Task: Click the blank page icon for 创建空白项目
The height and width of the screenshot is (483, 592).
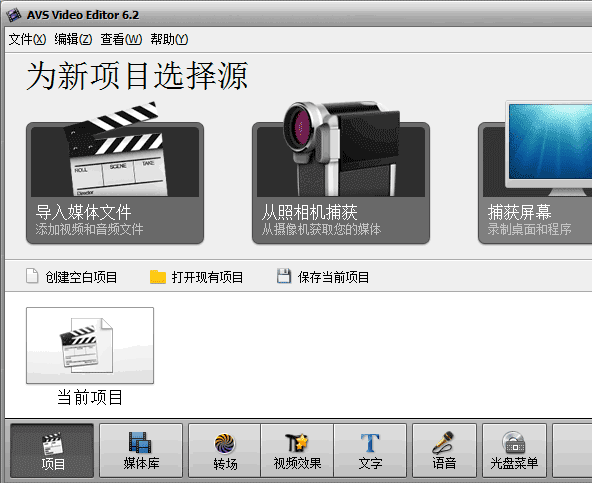Action: [32, 276]
